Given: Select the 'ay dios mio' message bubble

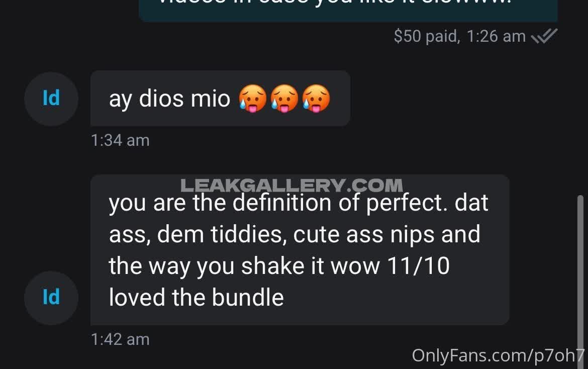Looking at the screenshot, I should (221, 98).
